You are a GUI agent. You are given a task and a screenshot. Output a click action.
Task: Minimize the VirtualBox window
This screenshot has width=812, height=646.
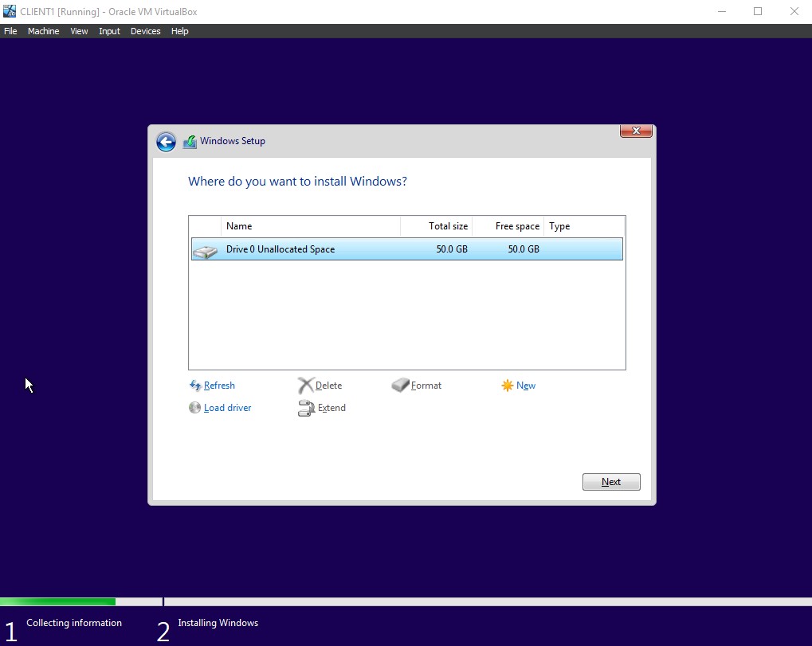click(721, 11)
